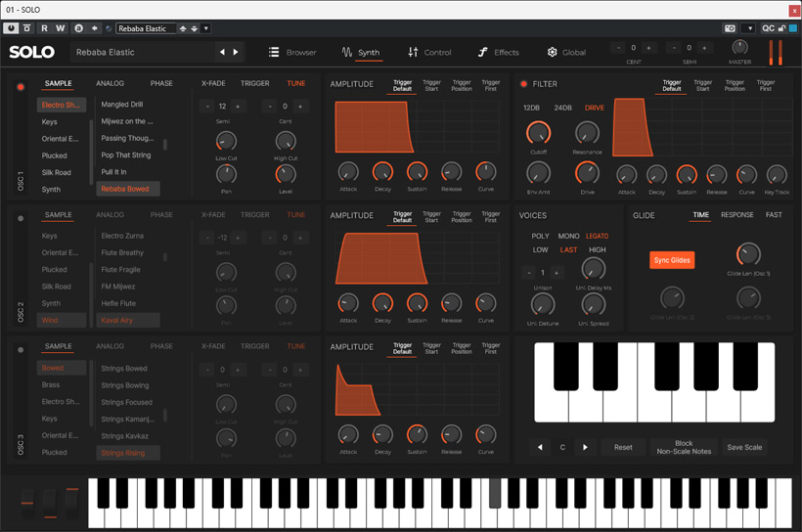The height and width of the screenshot is (532, 802).
Task: Select OSC 1 TRIGGER tab
Action: (x=254, y=83)
